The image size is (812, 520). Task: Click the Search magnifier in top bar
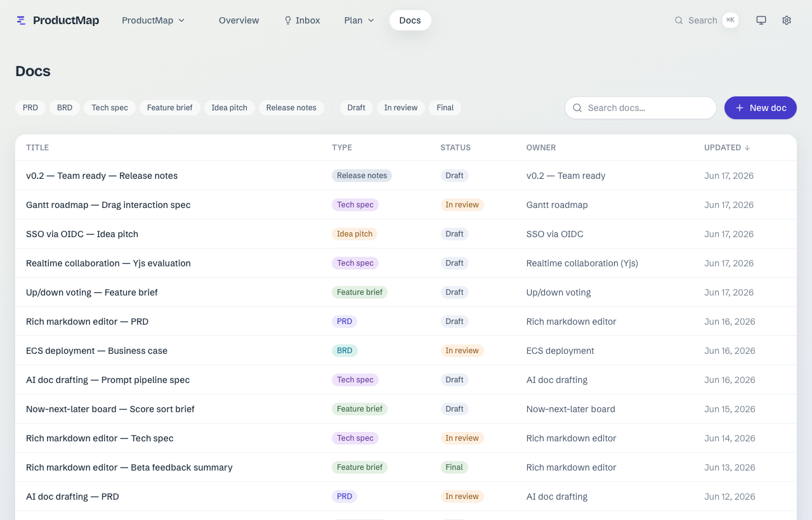(x=679, y=20)
